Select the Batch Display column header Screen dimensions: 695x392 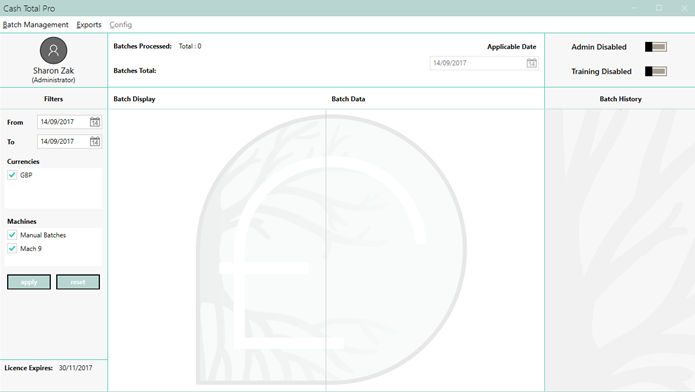pyautogui.click(x=134, y=99)
